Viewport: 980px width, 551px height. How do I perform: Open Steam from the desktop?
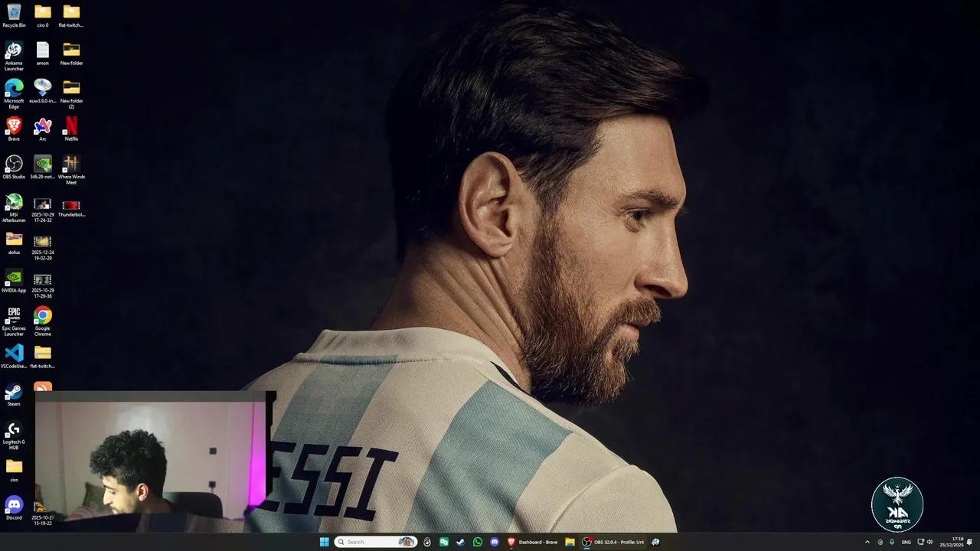tap(14, 393)
